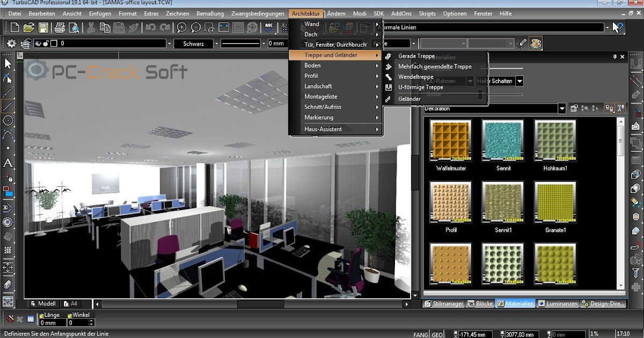
Task: Expand the Haus-Assistent submenu
Action: [335, 129]
